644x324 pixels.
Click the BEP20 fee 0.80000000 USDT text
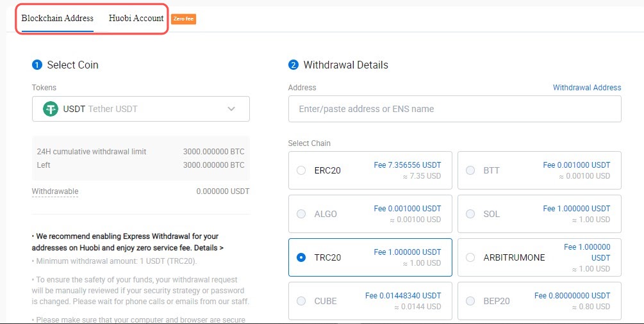572,296
